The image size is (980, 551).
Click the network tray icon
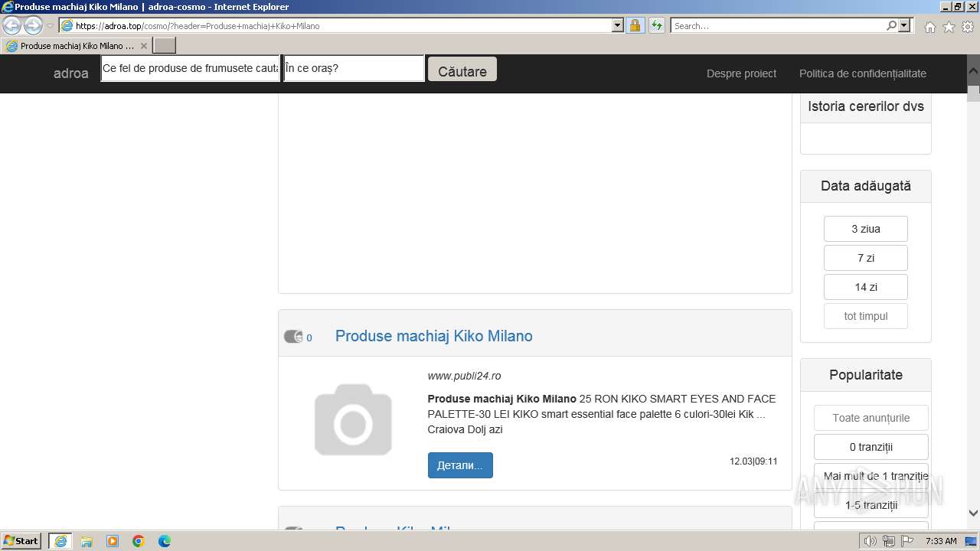coord(889,541)
